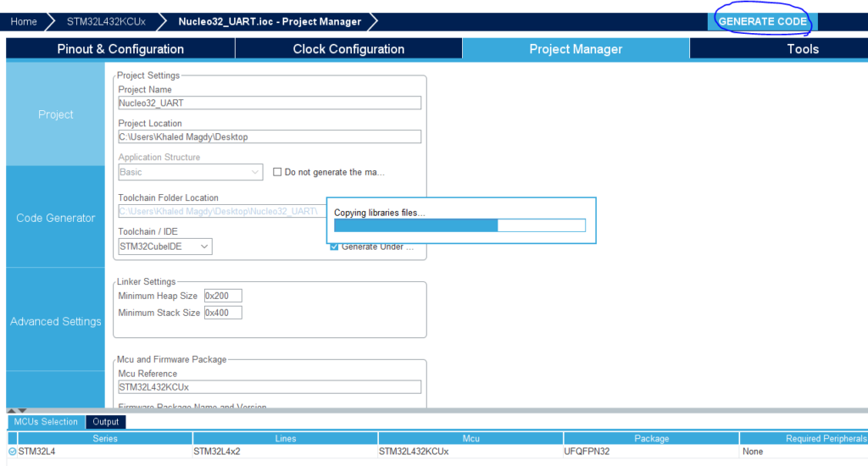Click the Minimum Stack Size field
Screen dimensions: 868x466
point(222,313)
